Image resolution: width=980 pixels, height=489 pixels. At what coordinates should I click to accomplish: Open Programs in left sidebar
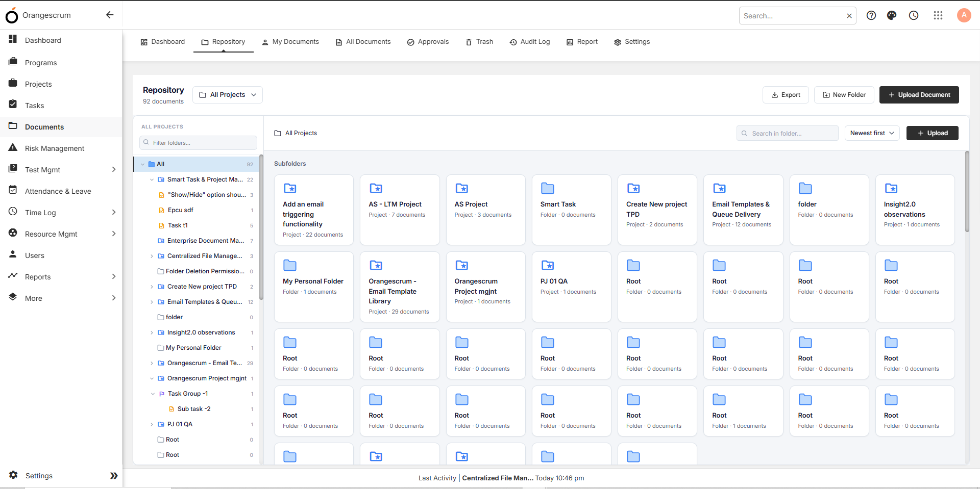(61, 63)
